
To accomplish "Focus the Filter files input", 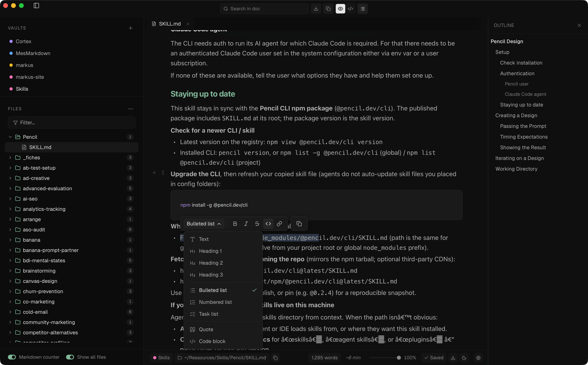I will pos(71,123).
